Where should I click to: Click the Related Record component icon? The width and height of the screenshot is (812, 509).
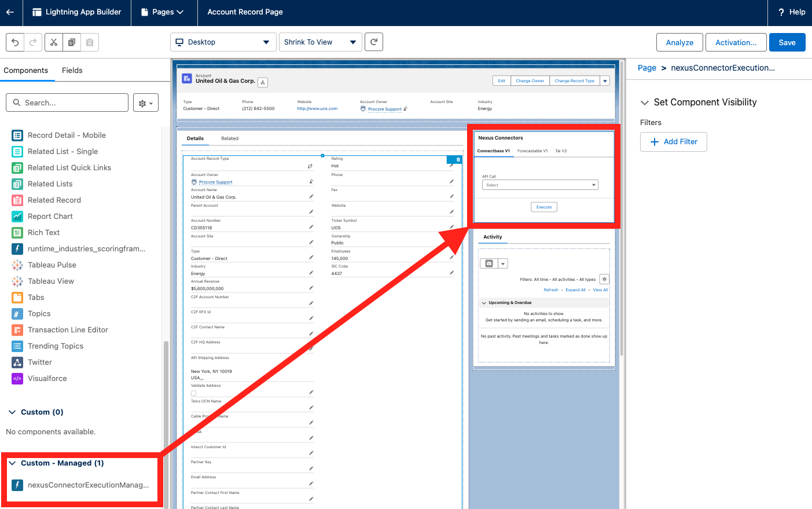[17, 200]
